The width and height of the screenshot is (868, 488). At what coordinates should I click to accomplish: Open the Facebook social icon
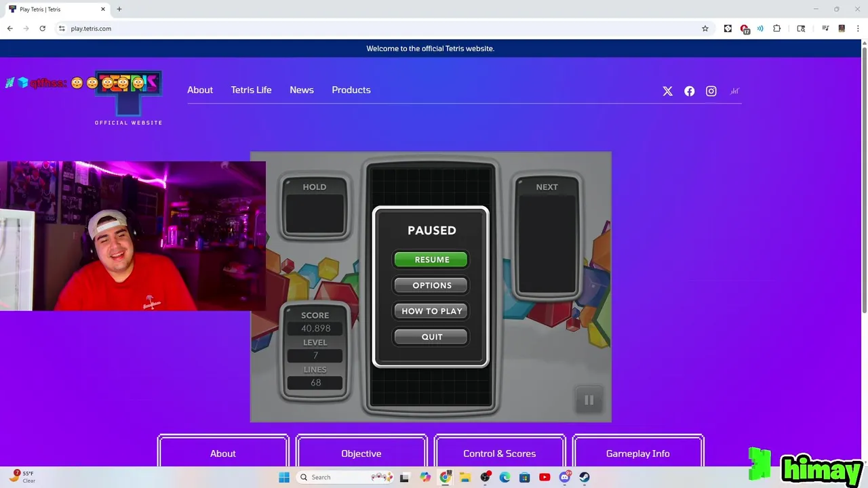coord(689,91)
